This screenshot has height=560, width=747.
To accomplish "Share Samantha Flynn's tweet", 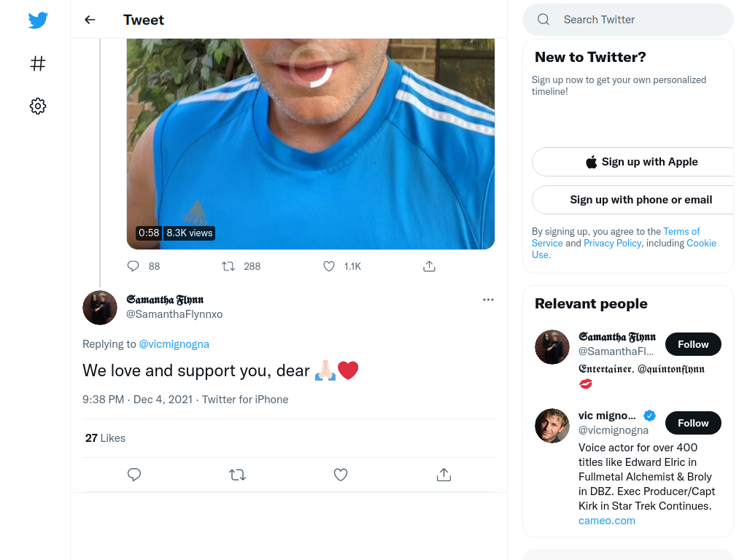I will pos(444,474).
